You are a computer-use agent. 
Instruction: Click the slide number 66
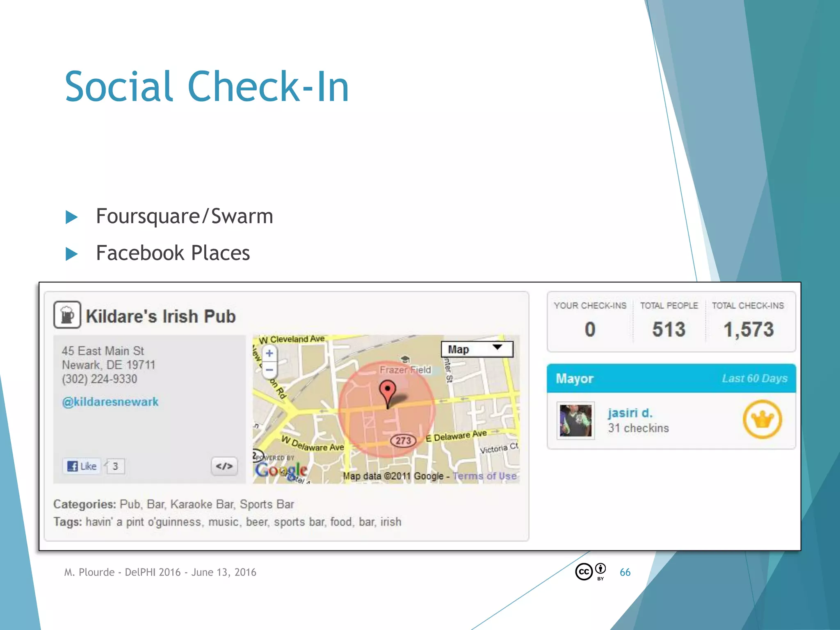coord(625,572)
